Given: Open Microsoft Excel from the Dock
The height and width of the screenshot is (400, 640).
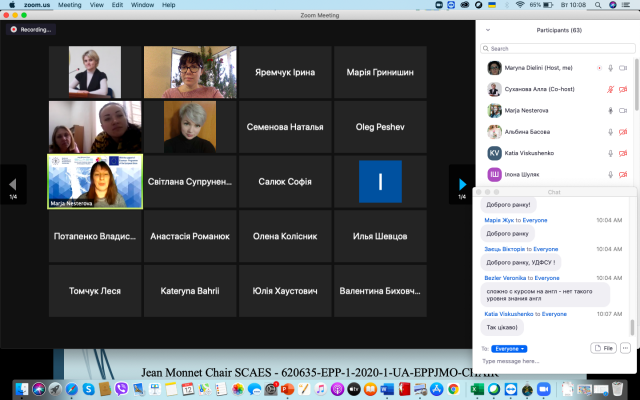Looking at the screenshot, I should pos(477,389).
